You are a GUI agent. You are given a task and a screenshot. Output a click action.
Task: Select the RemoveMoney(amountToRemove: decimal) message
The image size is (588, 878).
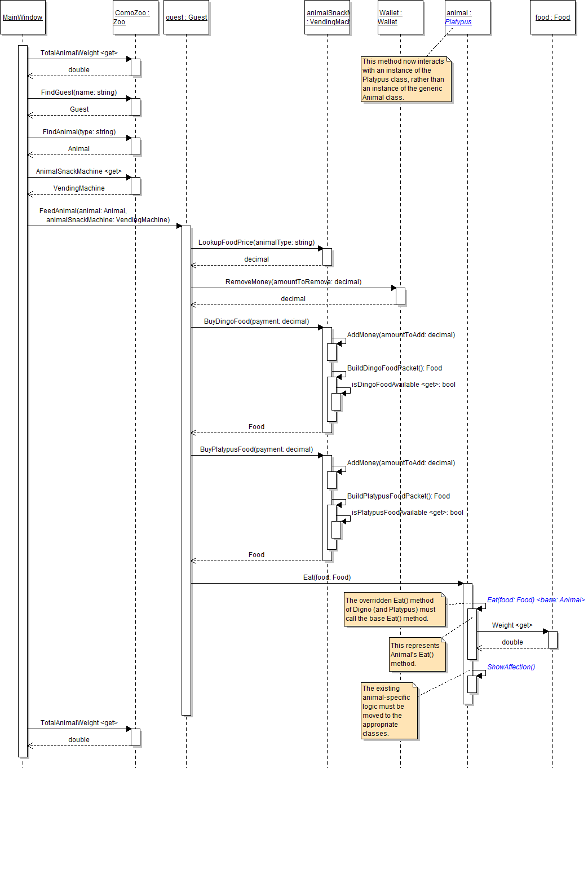293,282
